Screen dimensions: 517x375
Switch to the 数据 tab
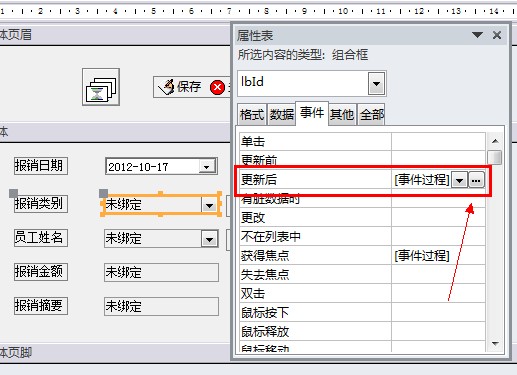[x=282, y=115]
